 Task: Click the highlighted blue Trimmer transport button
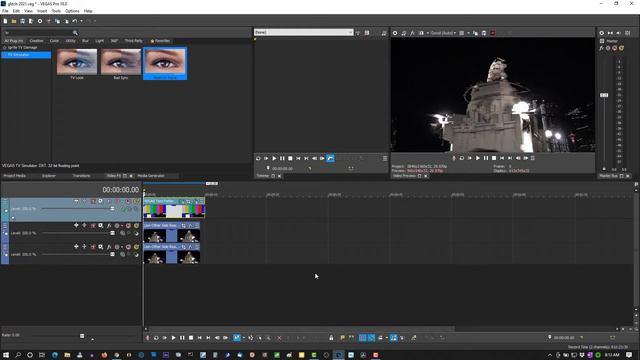tap(330, 158)
